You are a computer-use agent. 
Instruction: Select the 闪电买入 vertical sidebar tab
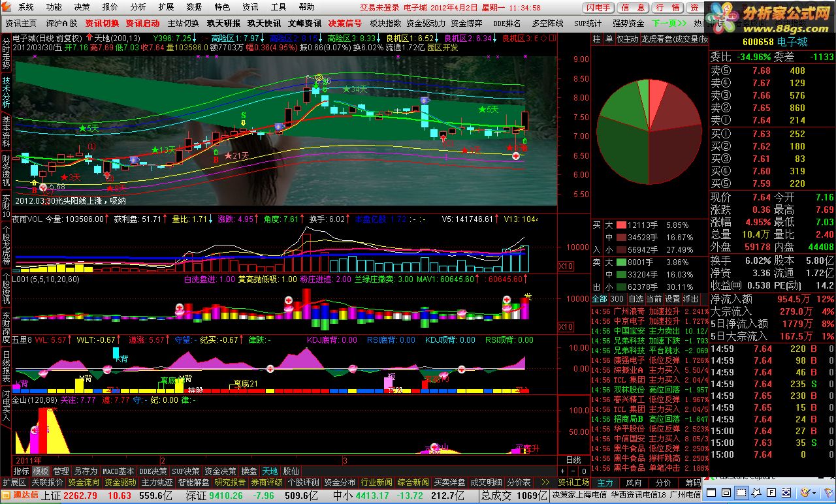(x=6, y=405)
